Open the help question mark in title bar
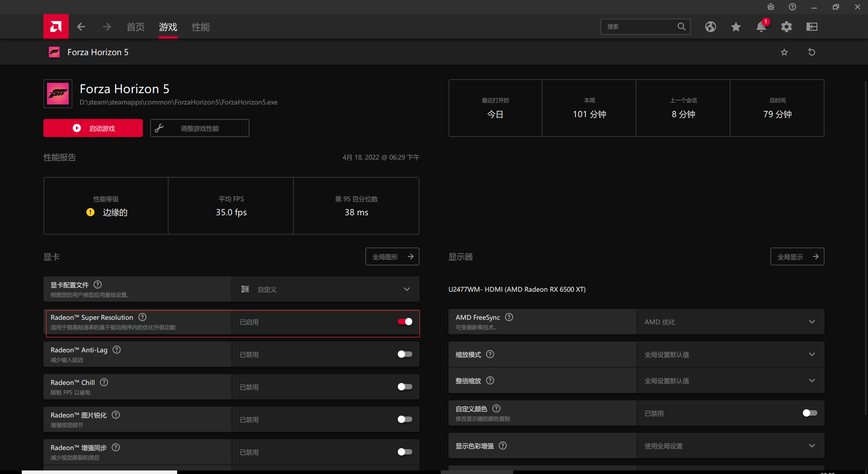 click(793, 7)
